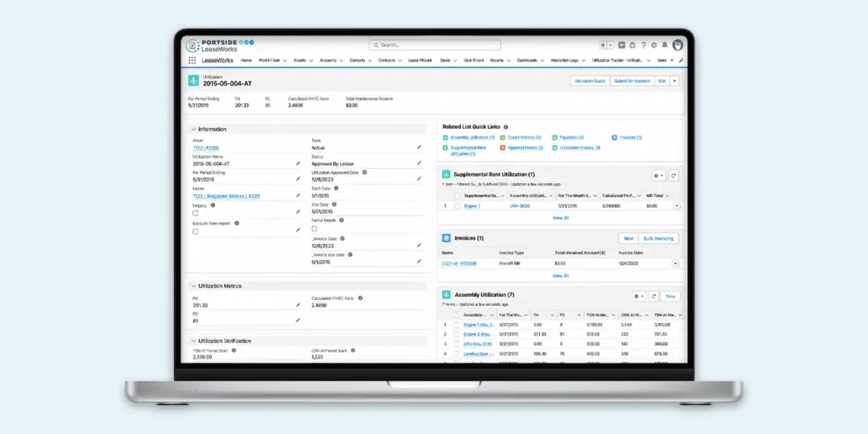Open the global actions plus icon

pos(621,46)
